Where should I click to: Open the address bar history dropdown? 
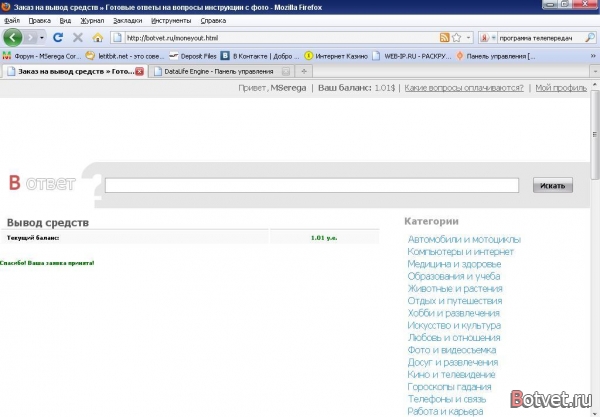coord(468,37)
